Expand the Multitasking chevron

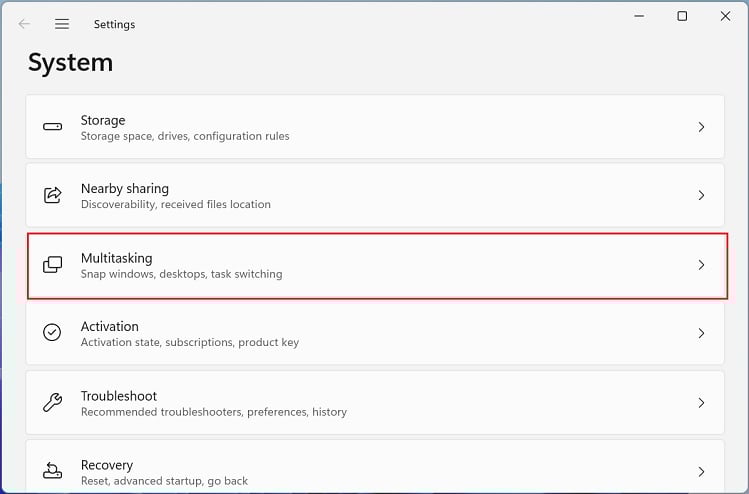701,265
